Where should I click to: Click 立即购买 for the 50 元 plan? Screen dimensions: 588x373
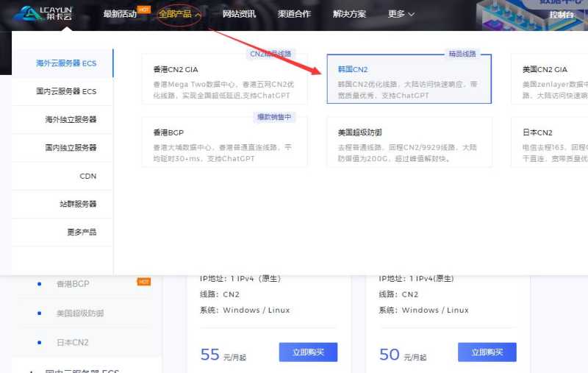click(487, 352)
